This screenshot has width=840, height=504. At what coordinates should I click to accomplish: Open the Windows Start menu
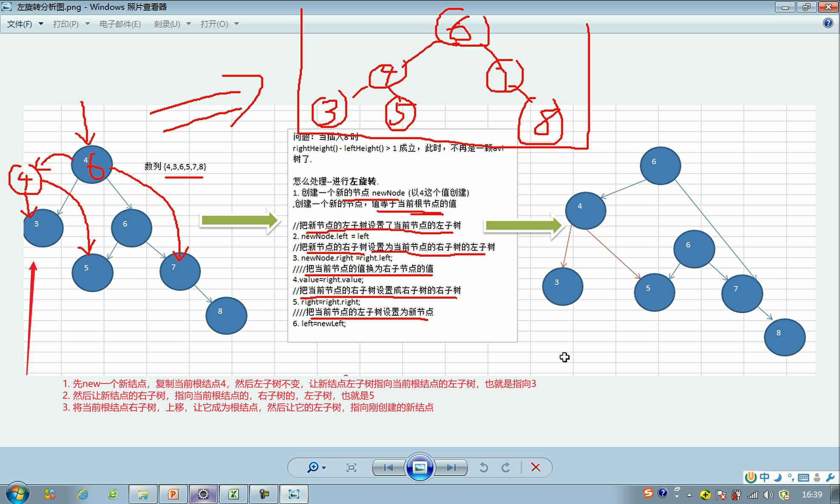pyautogui.click(x=18, y=494)
